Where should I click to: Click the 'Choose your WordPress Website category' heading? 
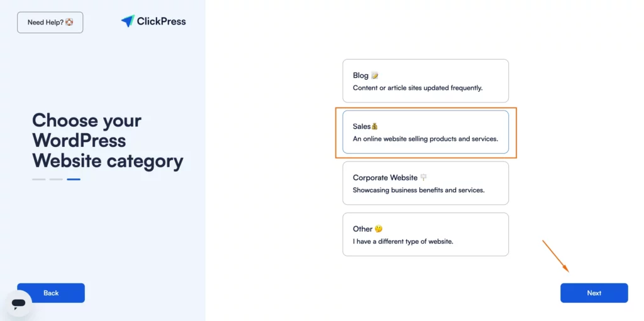click(108, 141)
